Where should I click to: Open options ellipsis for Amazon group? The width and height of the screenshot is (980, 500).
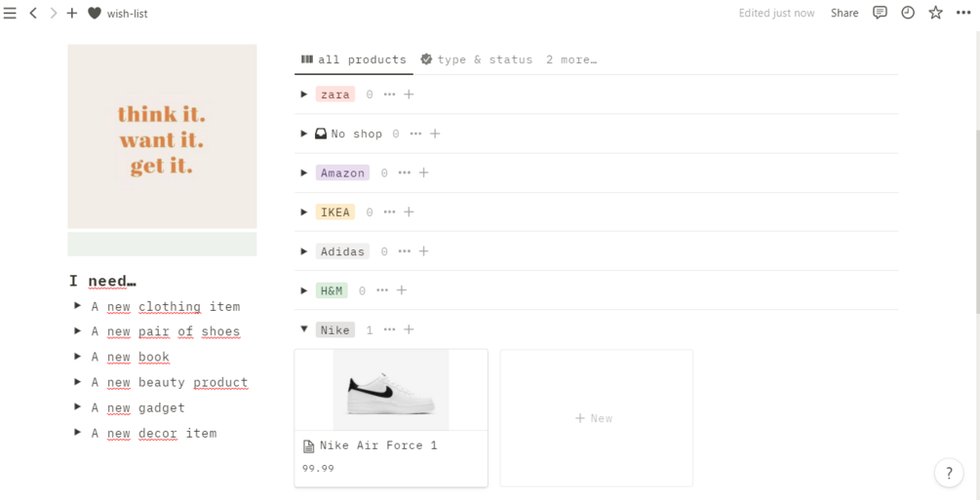(405, 173)
